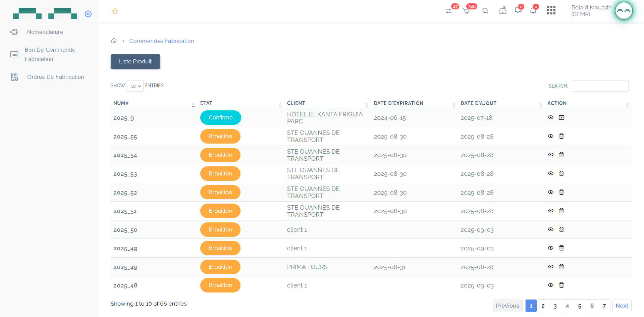This screenshot has width=644, height=317.
Task: Delete order 2025_53 with trash icon
Action: [x=561, y=173]
